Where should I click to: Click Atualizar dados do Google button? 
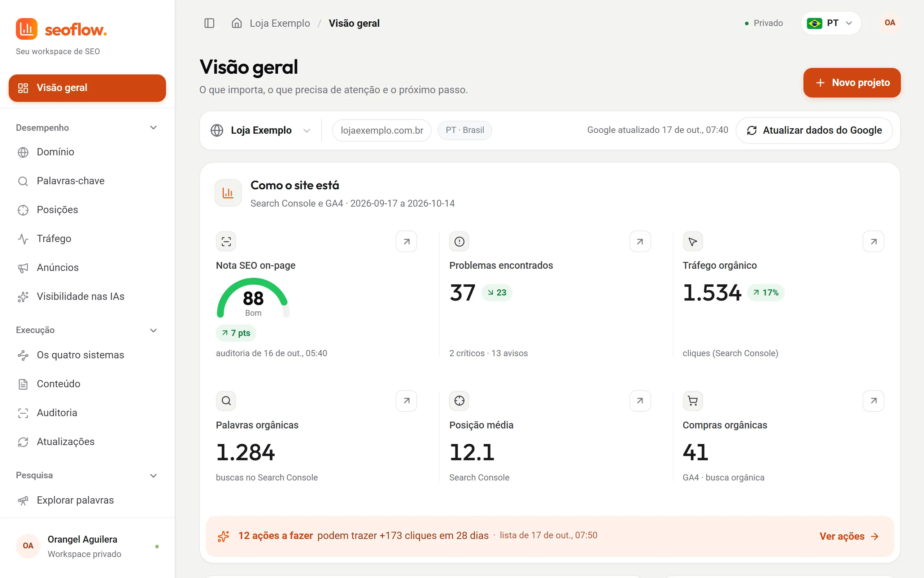[x=814, y=130]
